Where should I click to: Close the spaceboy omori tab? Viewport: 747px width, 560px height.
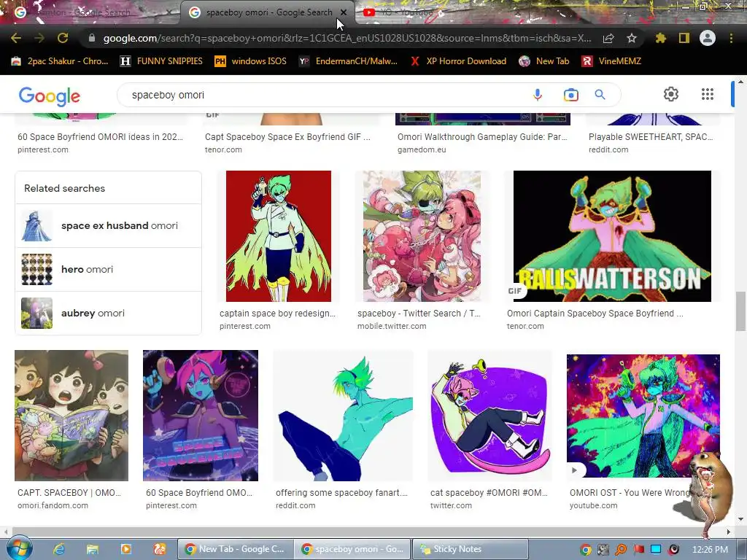[344, 12]
